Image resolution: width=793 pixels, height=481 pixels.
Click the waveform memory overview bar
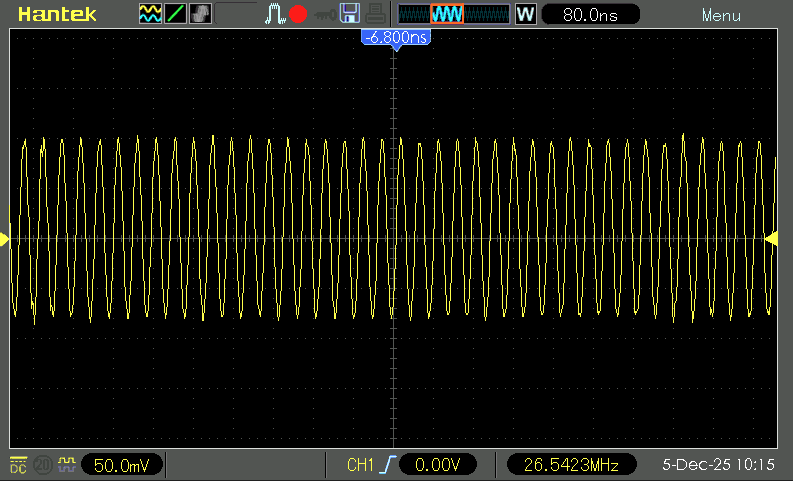point(453,14)
